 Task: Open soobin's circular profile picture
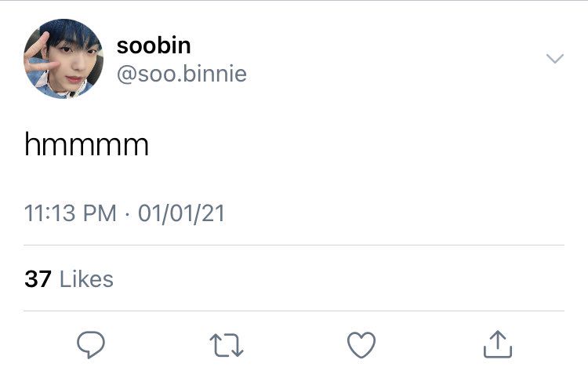64,59
